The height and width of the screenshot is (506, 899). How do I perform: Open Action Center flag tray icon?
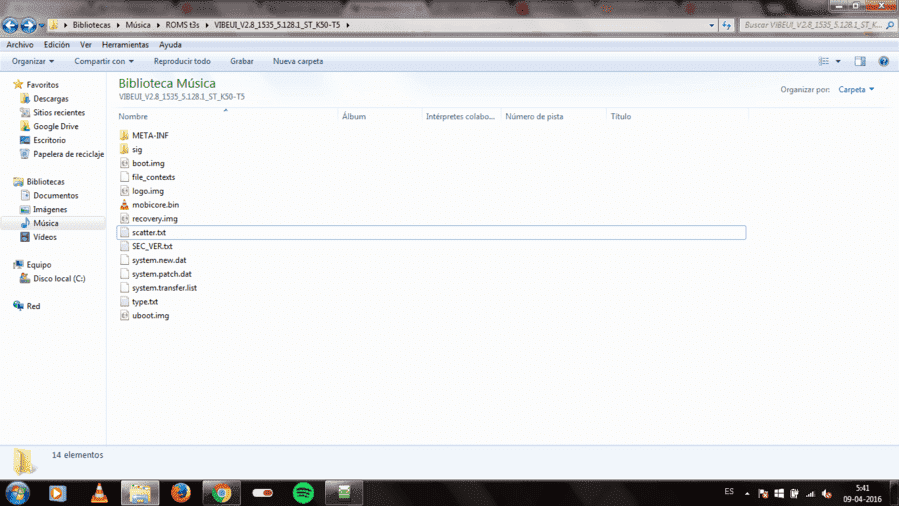(x=763, y=493)
